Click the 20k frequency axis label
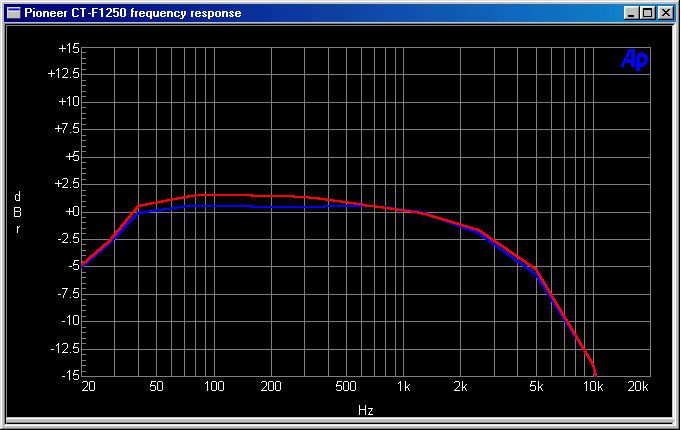The width and height of the screenshot is (681, 430). click(638, 386)
